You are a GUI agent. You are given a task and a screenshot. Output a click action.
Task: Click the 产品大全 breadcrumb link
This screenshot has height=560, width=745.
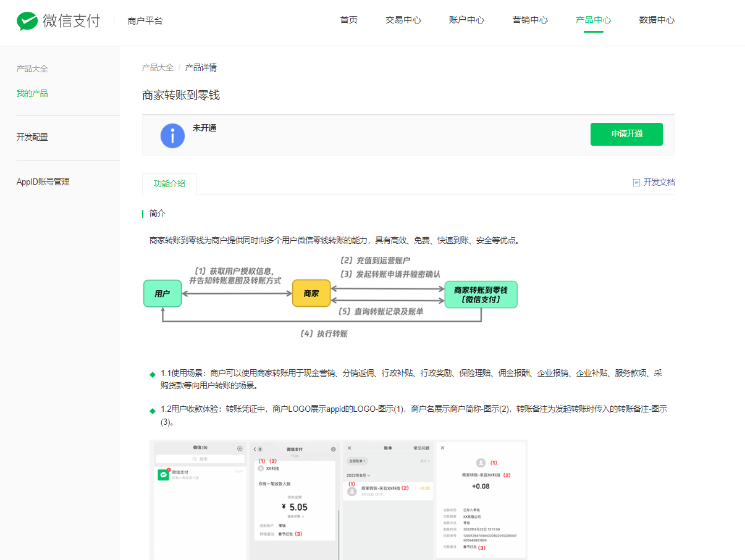click(x=158, y=67)
